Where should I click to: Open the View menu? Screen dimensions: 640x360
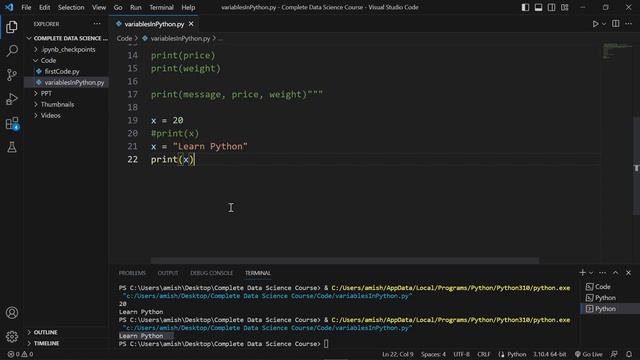click(99, 7)
